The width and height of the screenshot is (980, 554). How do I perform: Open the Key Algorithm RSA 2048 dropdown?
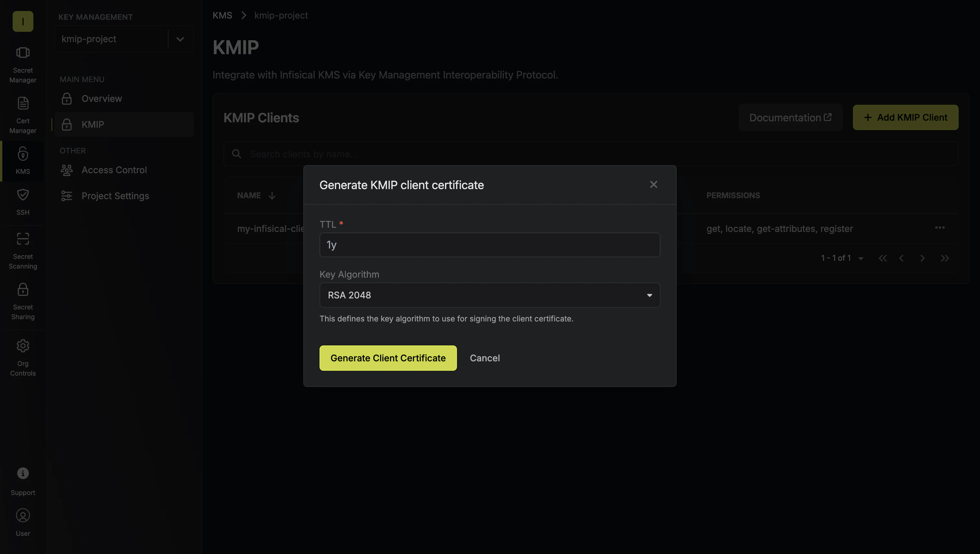[490, 295]
